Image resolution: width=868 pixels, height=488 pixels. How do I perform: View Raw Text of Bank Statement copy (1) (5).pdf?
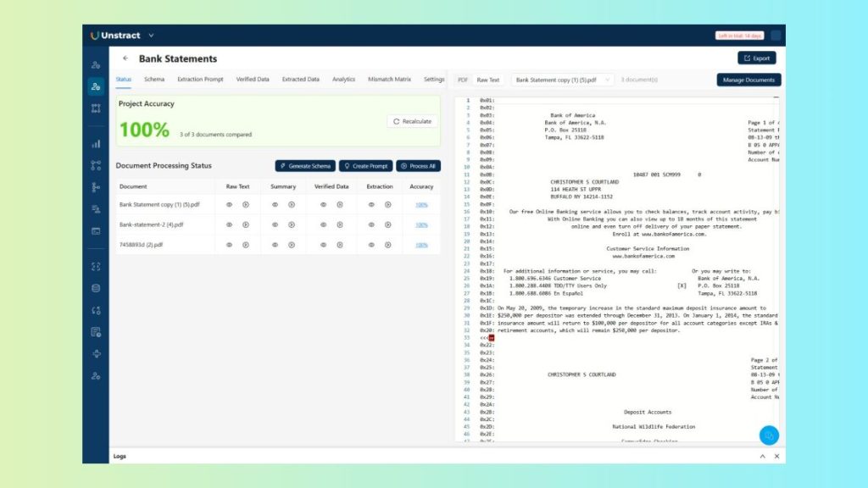point(229,204)
